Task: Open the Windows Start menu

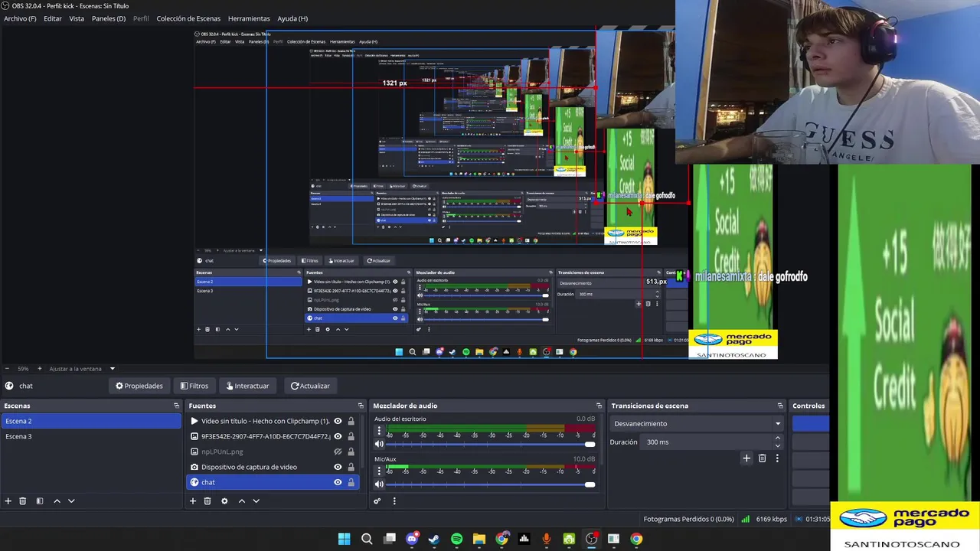Action: coord(345,539)
